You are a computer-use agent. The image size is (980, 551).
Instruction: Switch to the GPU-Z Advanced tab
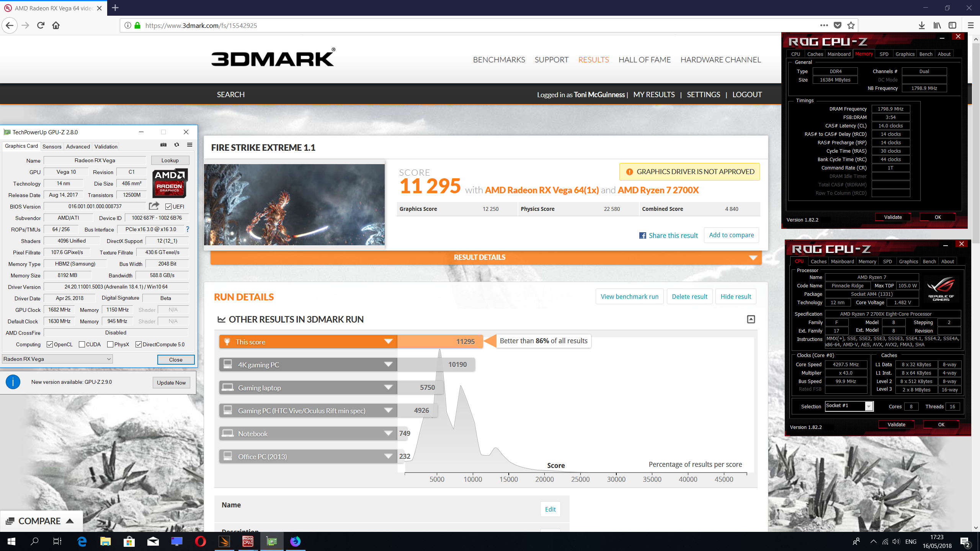[78, 147]
